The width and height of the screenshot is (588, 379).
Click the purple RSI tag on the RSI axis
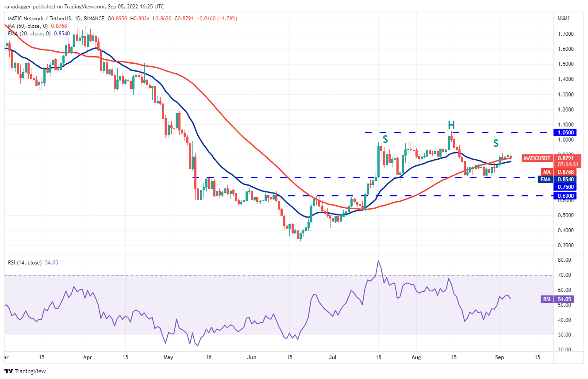click(x=547, y=299)
